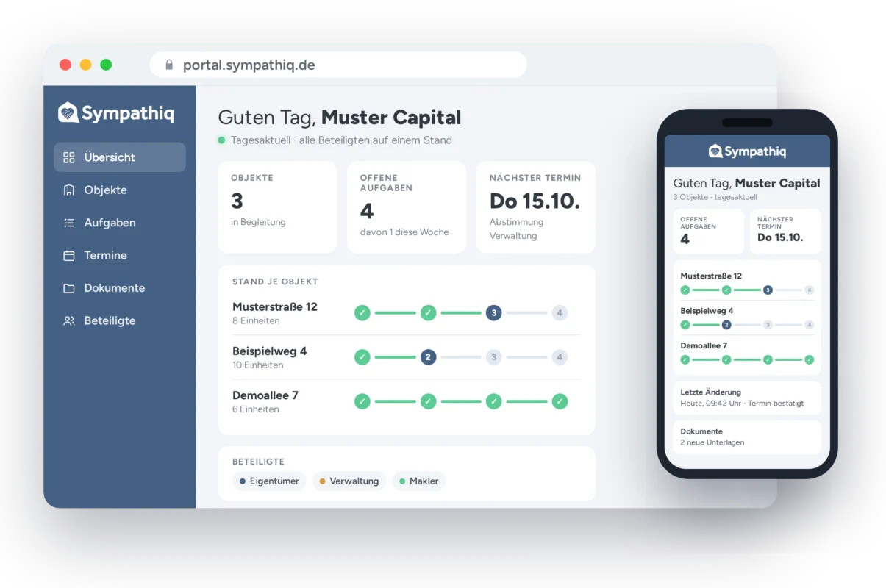This screenshot has width=886, height=588.
Task: Click the '6 Einheiten' label
Action: (x=256, y=409)
